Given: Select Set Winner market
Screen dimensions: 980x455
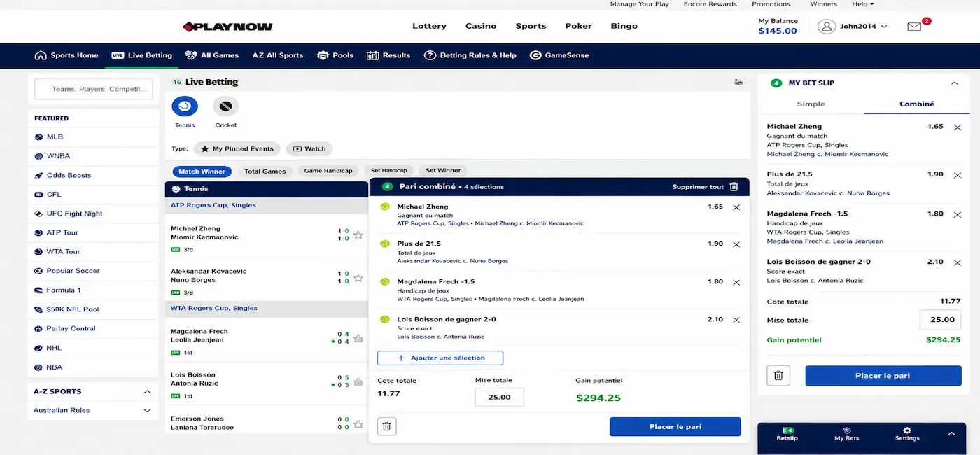Looking at the screenshot, I should point(443,170).
